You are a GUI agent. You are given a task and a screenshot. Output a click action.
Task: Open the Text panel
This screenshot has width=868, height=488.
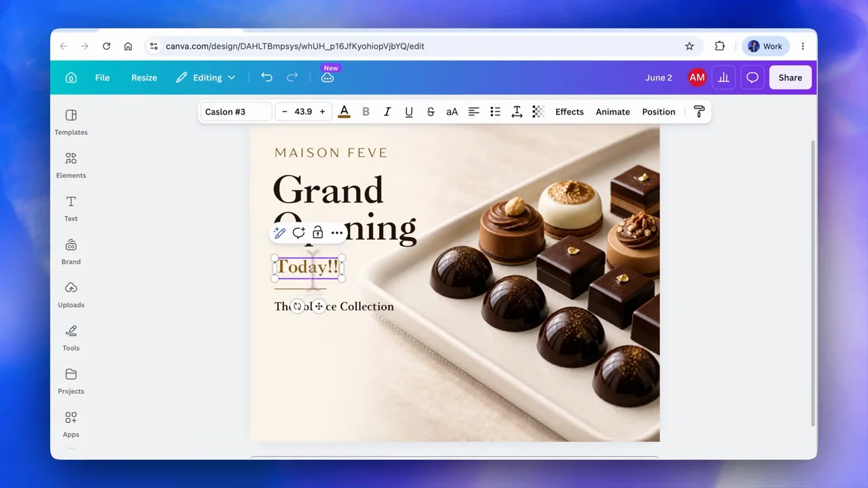click(71, 209)
